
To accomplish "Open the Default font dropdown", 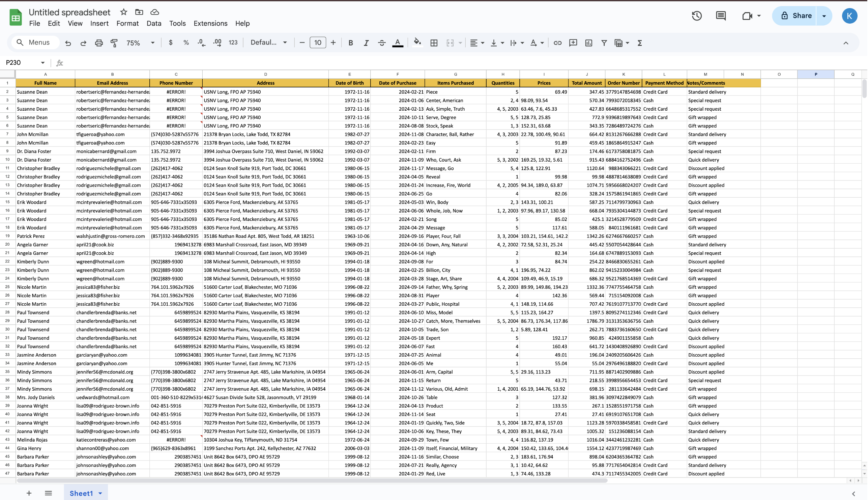I will click(x=268, y=43).
